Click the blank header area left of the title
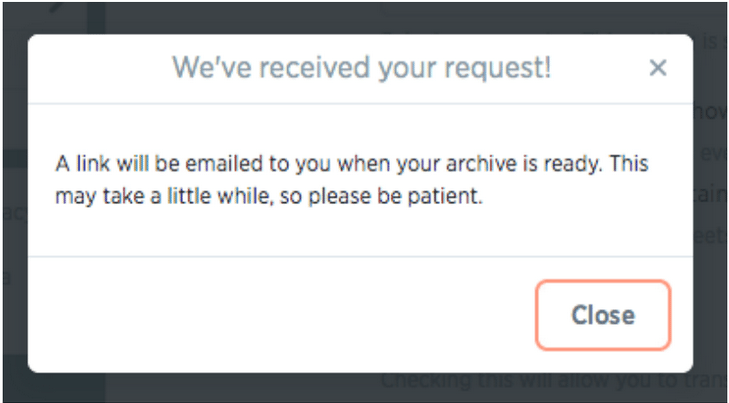The height and width of the screenshot is (403, 729). pos(99,68)
